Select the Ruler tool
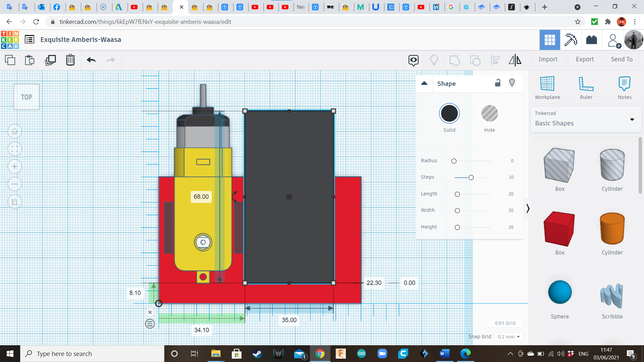The width and height of the screenshot is (644, 362). pos(586,87)
